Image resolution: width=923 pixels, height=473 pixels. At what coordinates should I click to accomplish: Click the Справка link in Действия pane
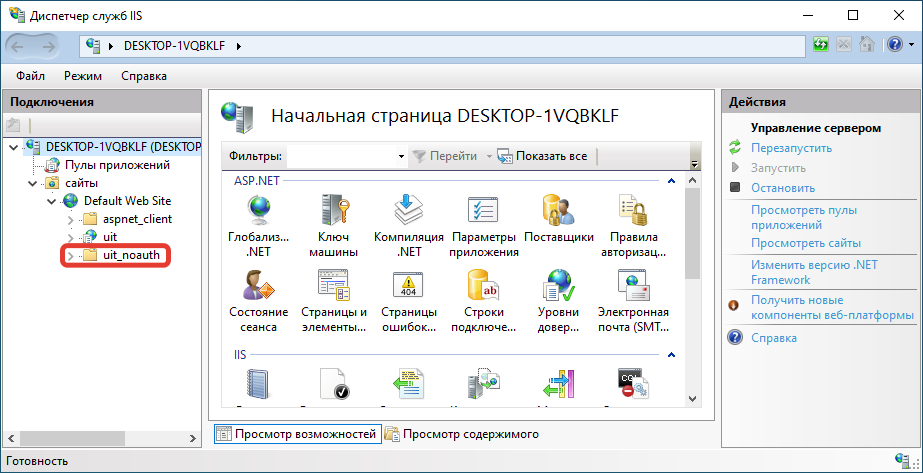[773, 338]
